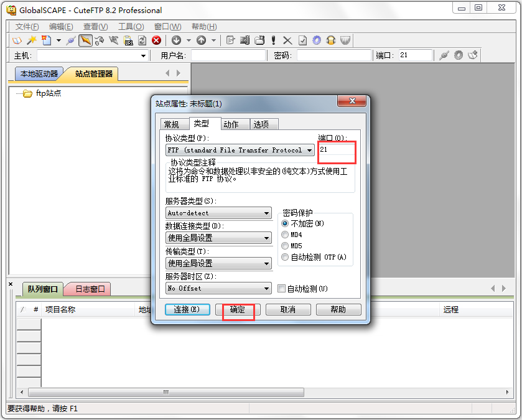This screenshot has height=420, width=522.
Task: Select the MD4 password protection option
Action: point(286,235)
